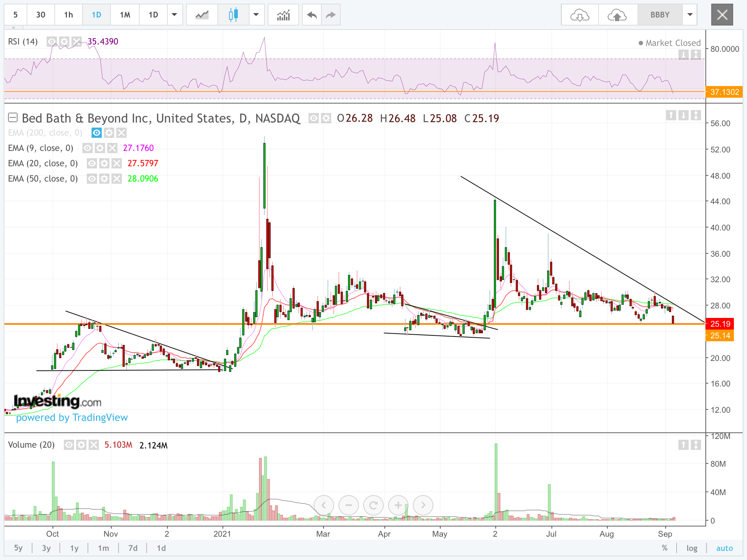
Task: Select the candlestick chart style icon
Action: (233, 15)
